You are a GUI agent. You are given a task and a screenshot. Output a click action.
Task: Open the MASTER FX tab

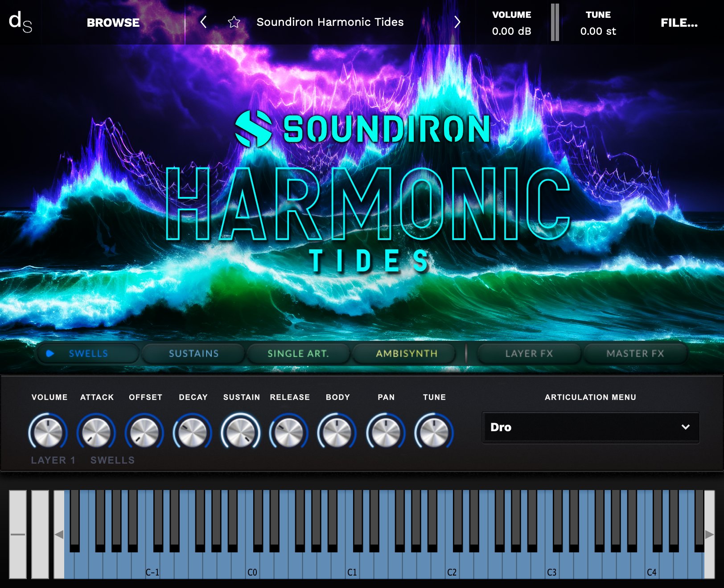click(635, 354)
